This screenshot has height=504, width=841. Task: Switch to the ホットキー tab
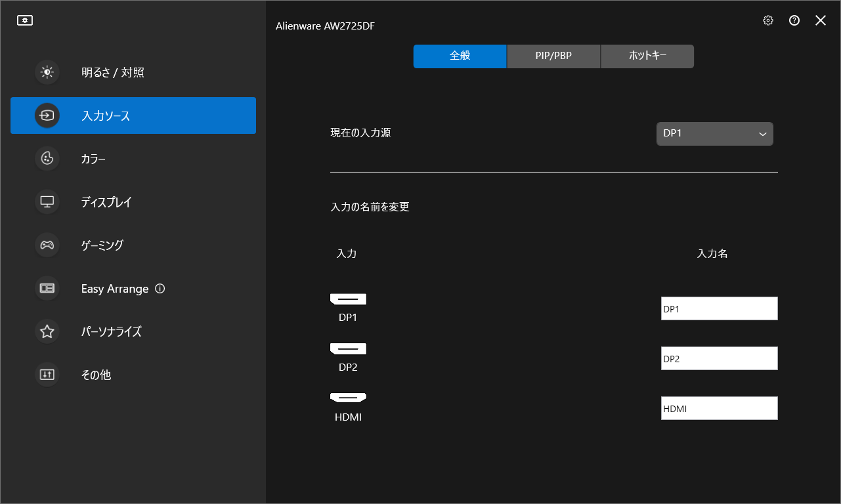(x=647, y=56)
